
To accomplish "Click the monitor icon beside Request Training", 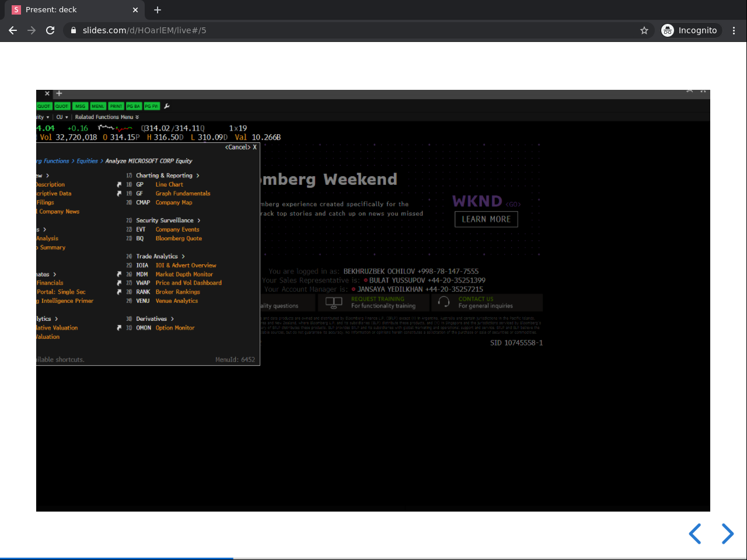I will click(x=334, y=302).
